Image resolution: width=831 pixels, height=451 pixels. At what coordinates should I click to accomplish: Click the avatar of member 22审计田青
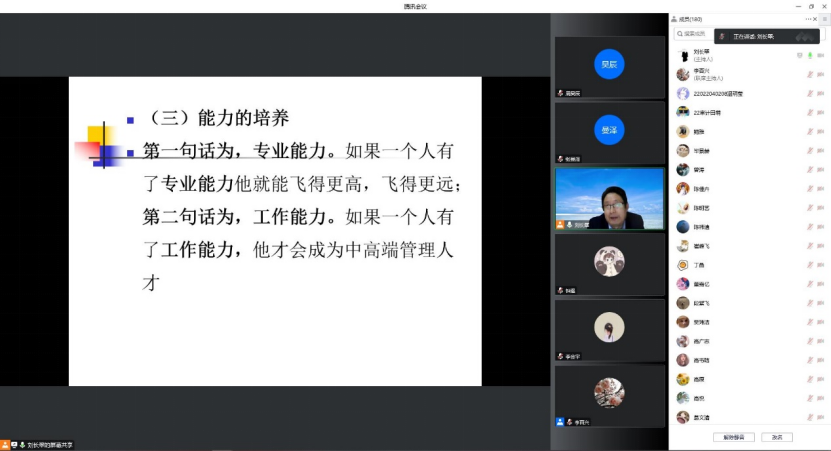[x=683, y=113]
